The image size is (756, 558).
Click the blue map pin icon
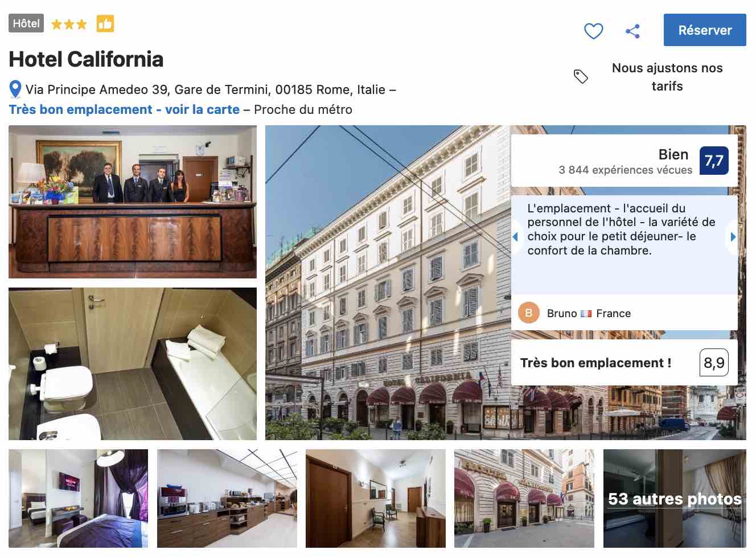tap(15, 89)
